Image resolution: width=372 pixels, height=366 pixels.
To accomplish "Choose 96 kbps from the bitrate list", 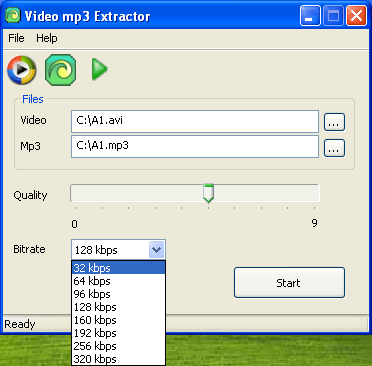I will tap(118, 294).
